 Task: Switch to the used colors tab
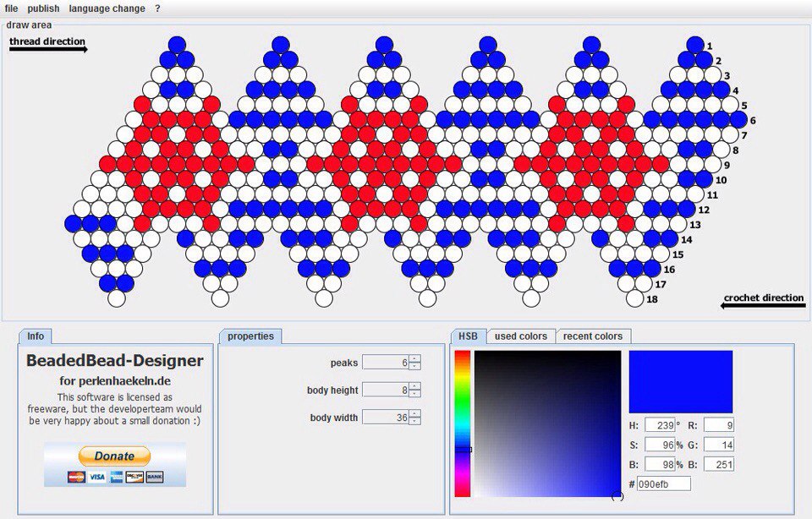click(x=521, y=336)
